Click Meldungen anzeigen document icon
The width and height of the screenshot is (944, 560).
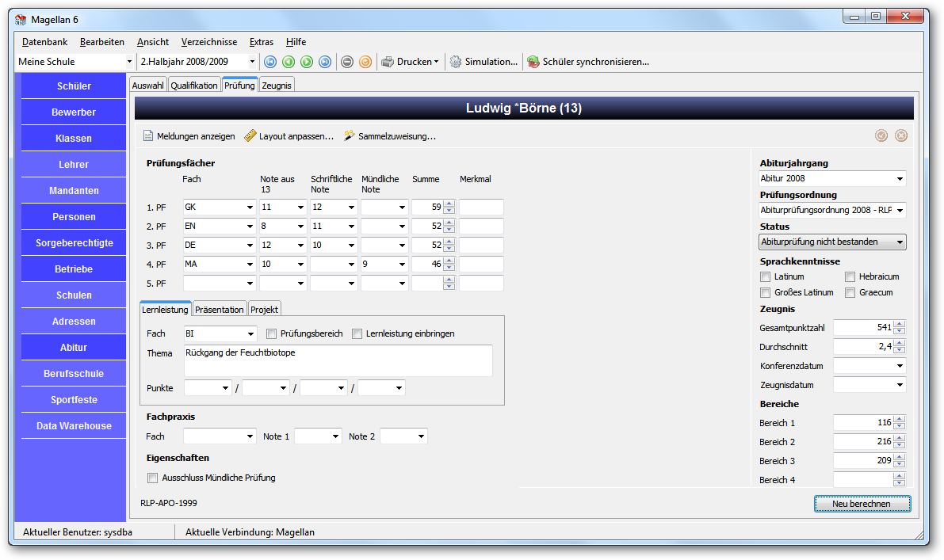(148, 136)
